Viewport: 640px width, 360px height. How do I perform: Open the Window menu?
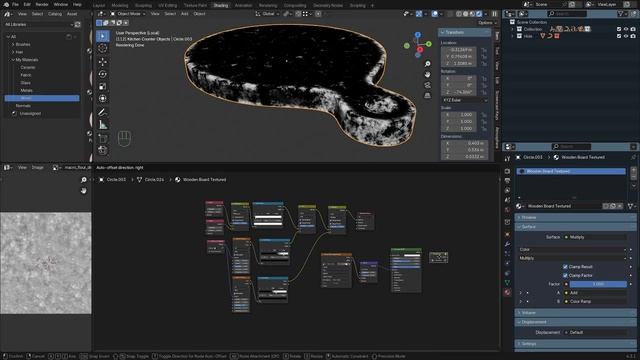(x=61, y=4)
